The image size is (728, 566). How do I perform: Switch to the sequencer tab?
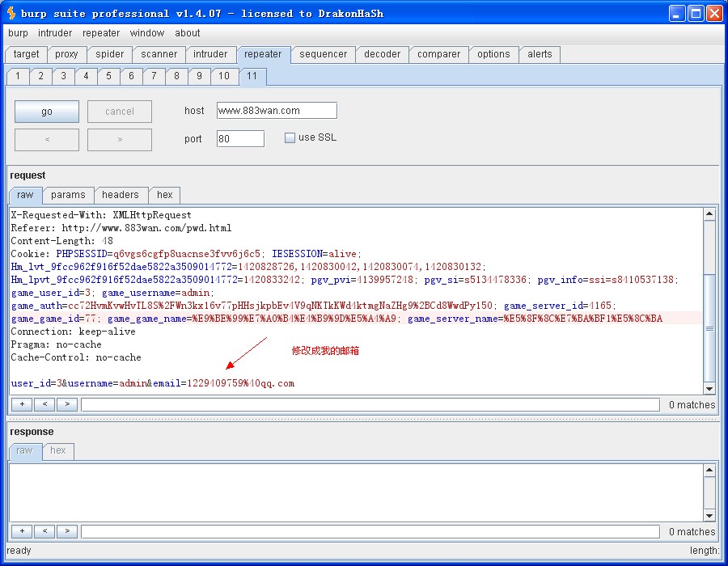point(323,54)
